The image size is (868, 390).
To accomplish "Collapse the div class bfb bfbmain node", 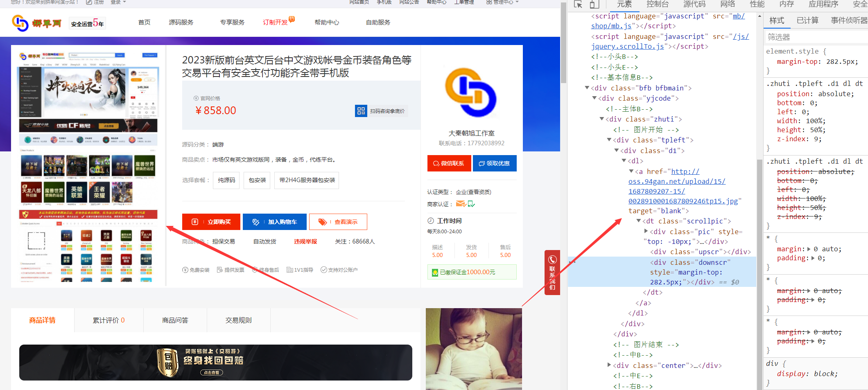I will tap(587, 88).
